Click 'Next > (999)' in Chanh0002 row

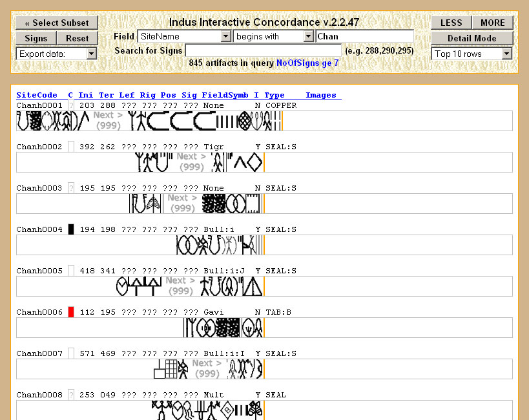click(x=191, y=162)
